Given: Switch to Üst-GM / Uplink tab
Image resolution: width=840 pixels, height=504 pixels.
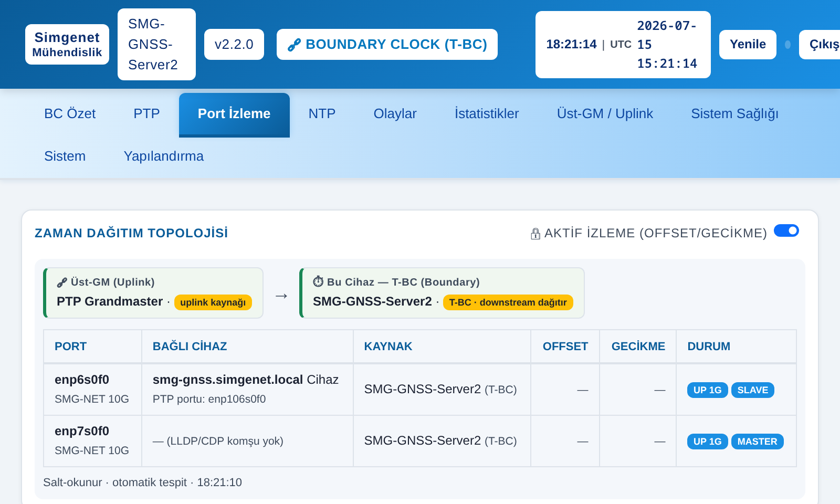Looking at the screenshot, I should (x=605, y=114).
